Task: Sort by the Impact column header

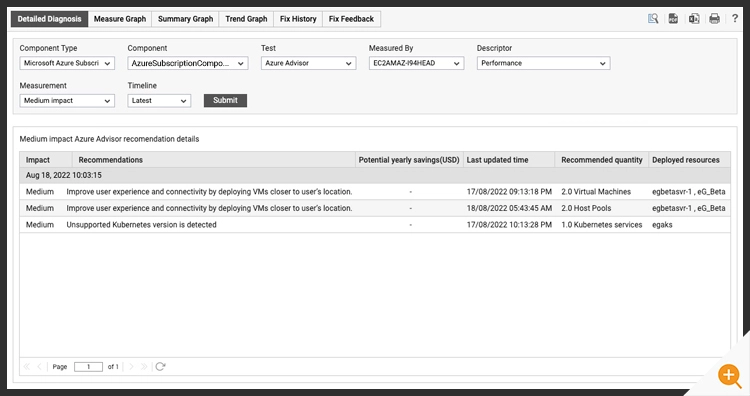Action: pyautogui.click(x=46, y=160)
